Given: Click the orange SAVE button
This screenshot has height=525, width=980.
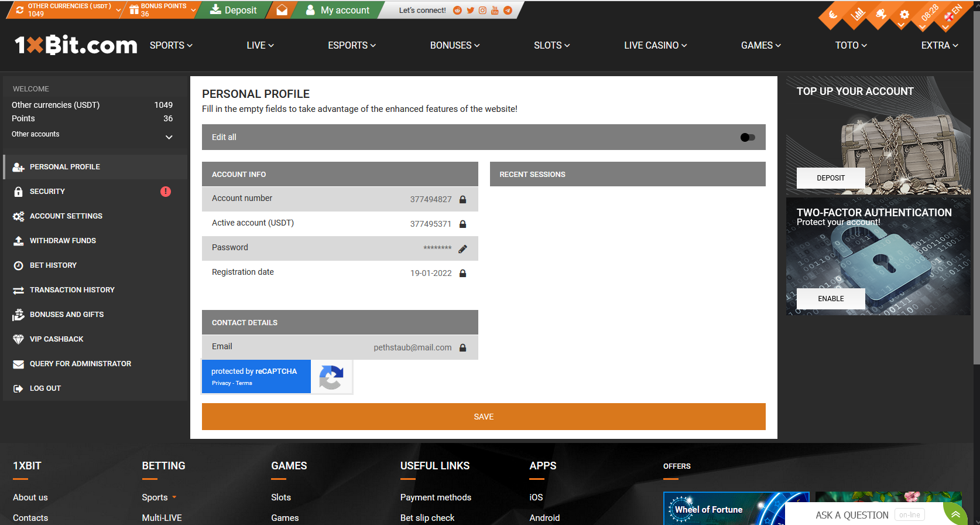Looking at the screenshot, I should [484, 417].
